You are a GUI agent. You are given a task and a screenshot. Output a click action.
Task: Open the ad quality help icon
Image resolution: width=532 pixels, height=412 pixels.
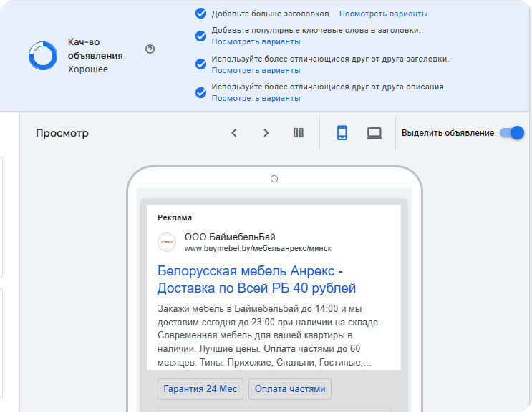[150, 49]
